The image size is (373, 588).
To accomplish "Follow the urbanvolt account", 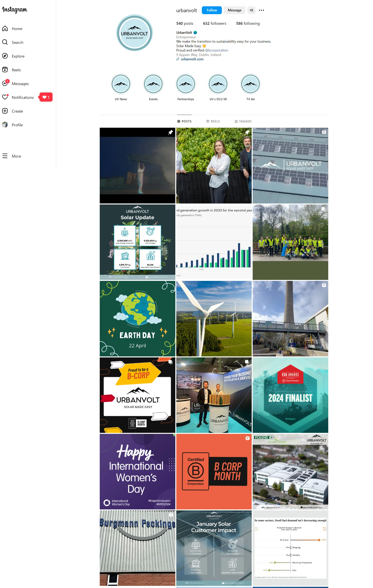I will [x=211, y=10].
